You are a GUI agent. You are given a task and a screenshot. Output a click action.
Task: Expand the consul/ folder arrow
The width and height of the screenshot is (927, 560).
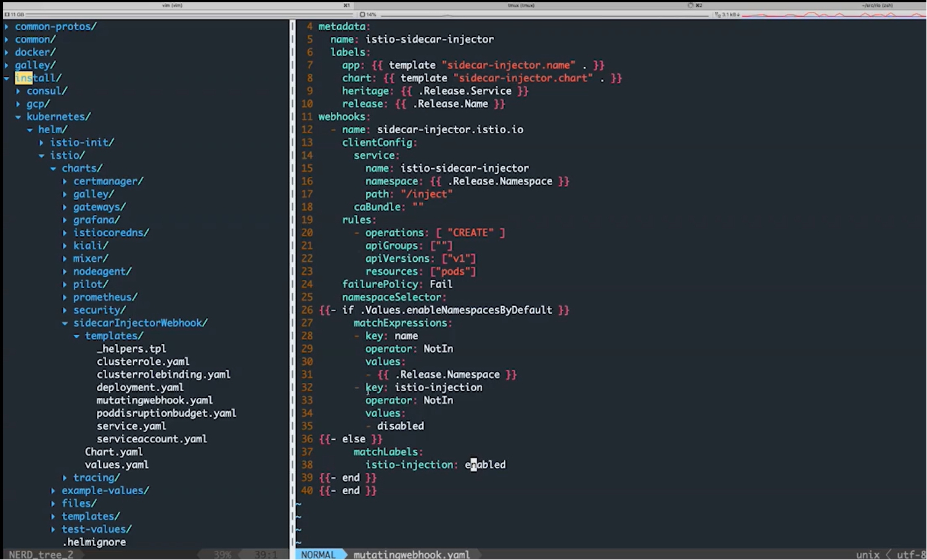18,91
